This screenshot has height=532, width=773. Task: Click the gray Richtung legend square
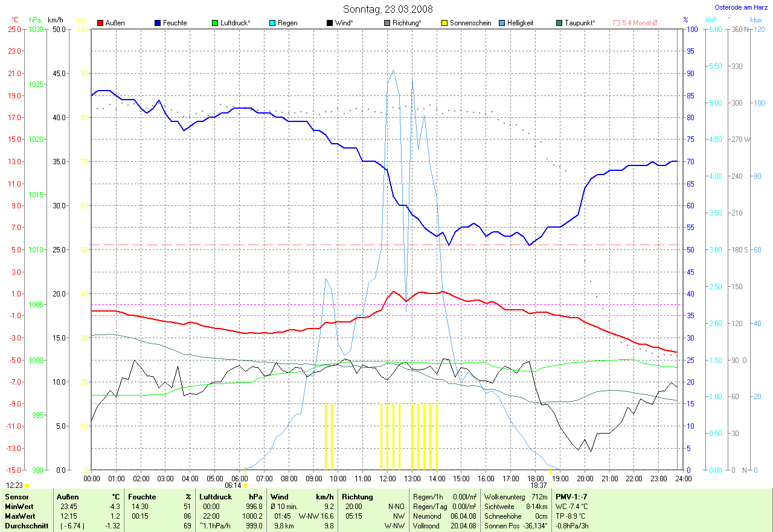click(x=388, y=23)
